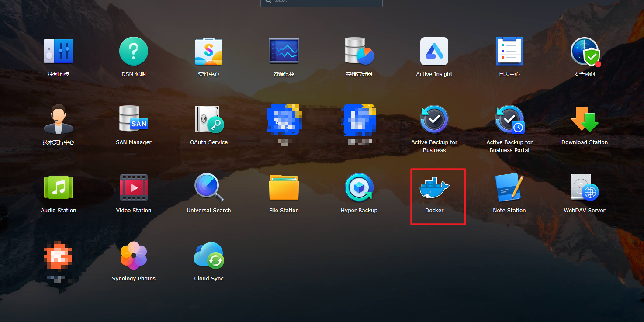Launch Active Insight app
644x322 pixels.
pos(434,51)
